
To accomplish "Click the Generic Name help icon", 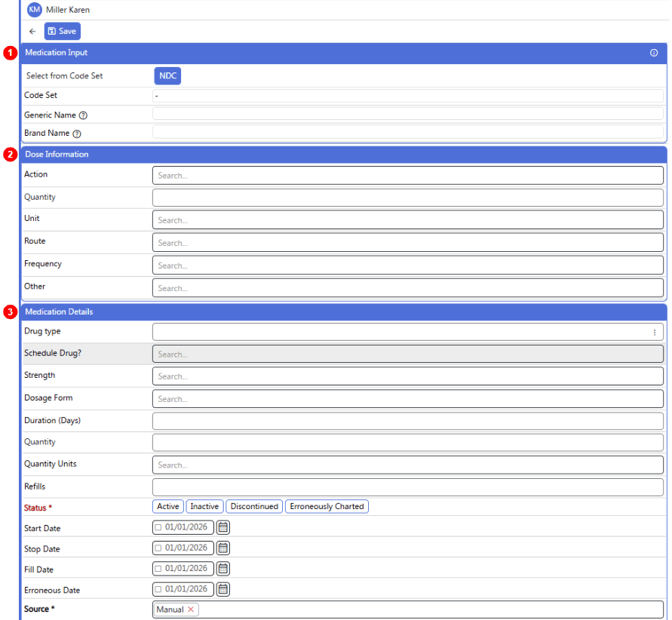I will [83, 115].
